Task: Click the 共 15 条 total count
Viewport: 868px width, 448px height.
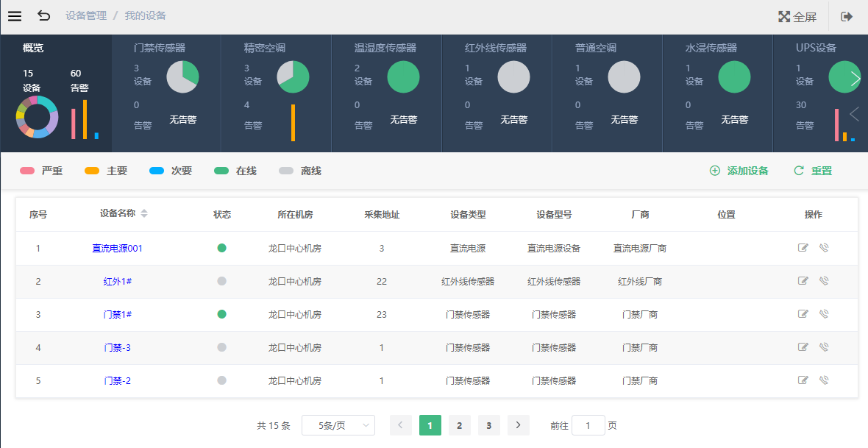Action: point(274,426)
